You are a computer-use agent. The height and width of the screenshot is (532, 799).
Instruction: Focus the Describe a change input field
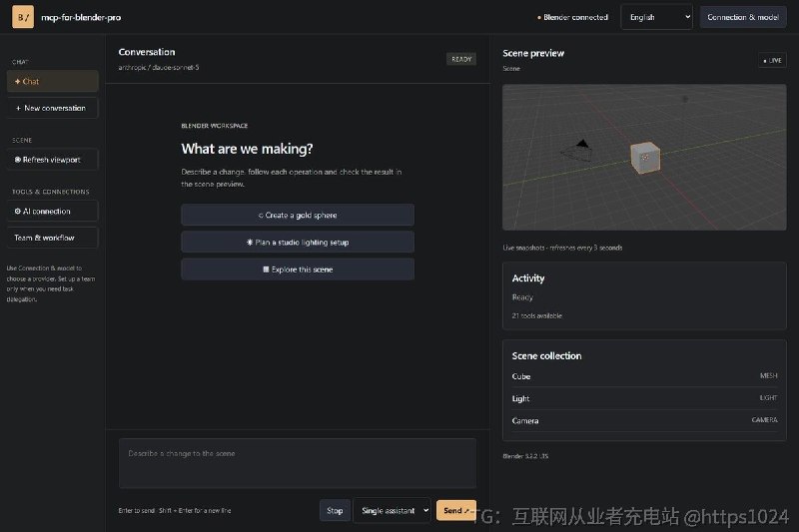298,463
